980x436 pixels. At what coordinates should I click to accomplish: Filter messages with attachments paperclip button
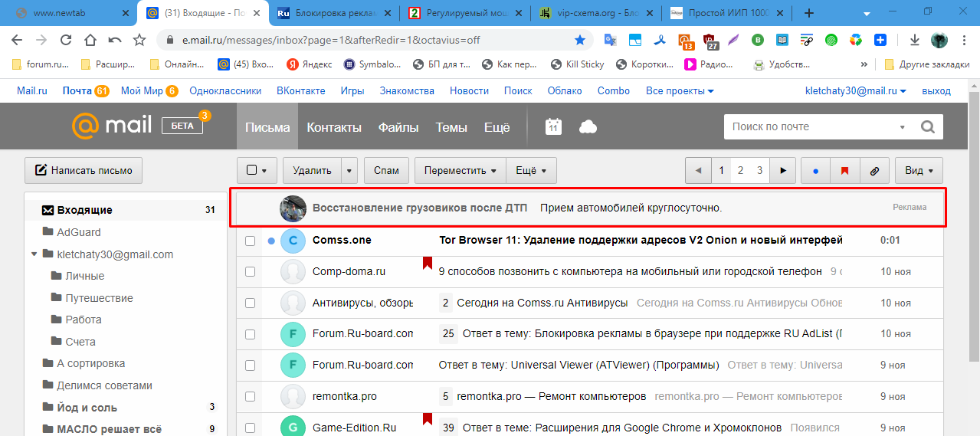(874, 171)
